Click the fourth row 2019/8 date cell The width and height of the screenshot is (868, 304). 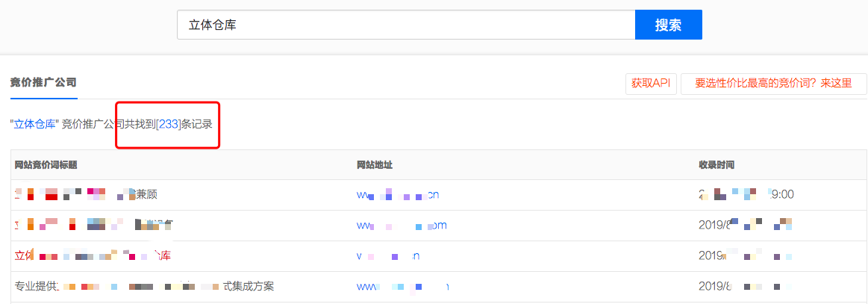pyautogui.click(x=744, y=286)
